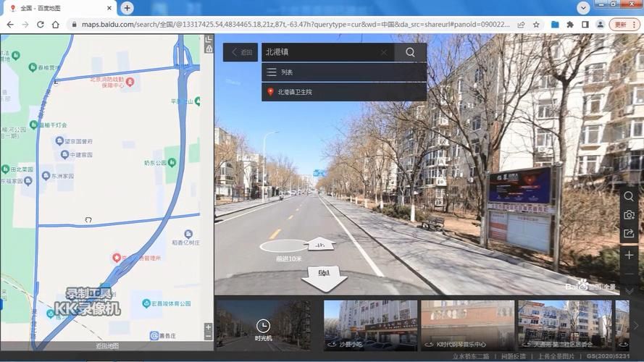Screen dimensions: 644x362
Task: Move forward with the 北 arrow
Action: click(x=320, y=245)
